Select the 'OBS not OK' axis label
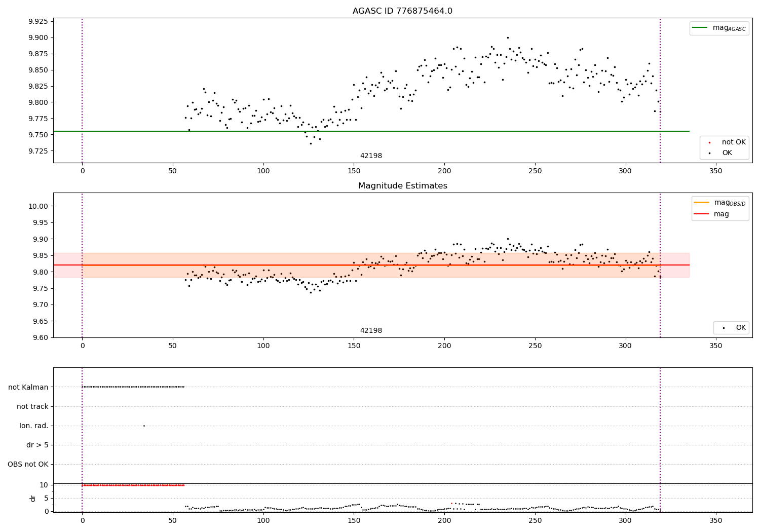 [28, 465]
